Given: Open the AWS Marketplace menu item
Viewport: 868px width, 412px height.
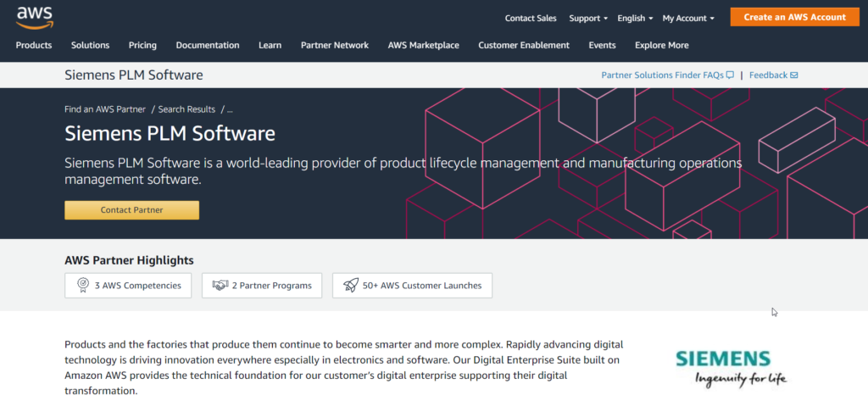Looking at the screenshot, I should tap(423, 45).
